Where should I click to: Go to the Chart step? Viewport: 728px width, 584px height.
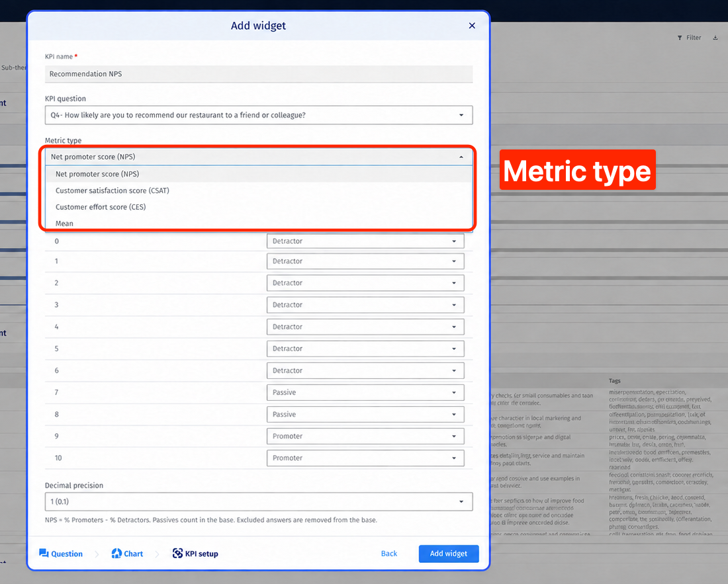pyautogui.click(x=127, y=554)
